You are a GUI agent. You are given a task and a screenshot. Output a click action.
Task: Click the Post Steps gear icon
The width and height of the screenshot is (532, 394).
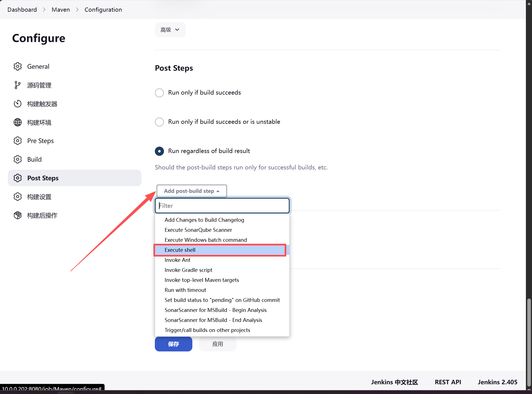(18, 178)
